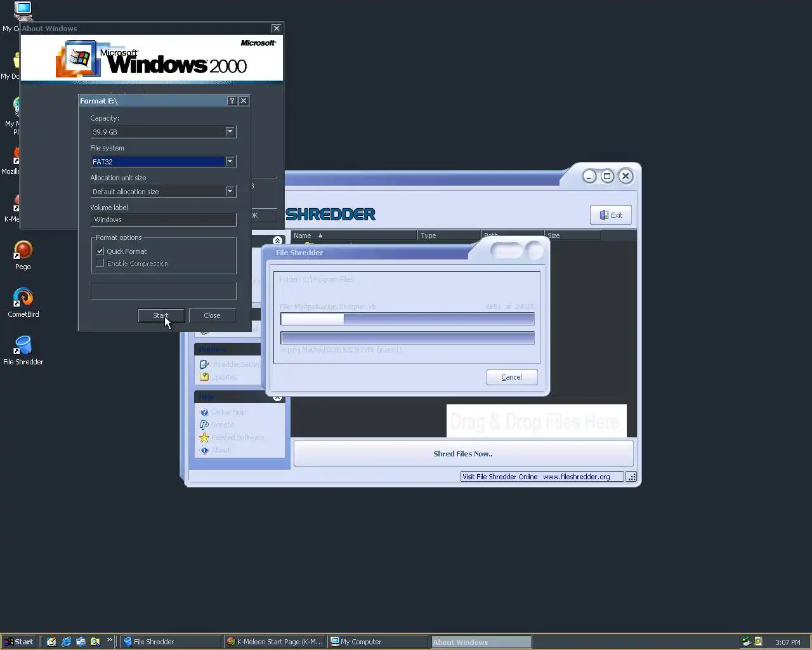Screen dimensions: 812x650
Task: Click the Shred Files Now button
Action: pos(463,454)
